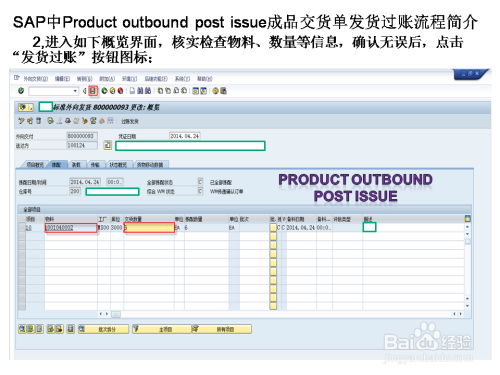Viewport: 500px width, 375px height.
Task: Click the Delete trash can icon
Action: coord(39,121)
